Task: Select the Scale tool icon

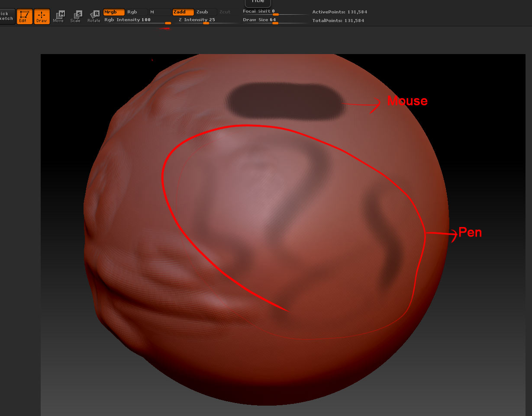Action: [x=76, y=16]
